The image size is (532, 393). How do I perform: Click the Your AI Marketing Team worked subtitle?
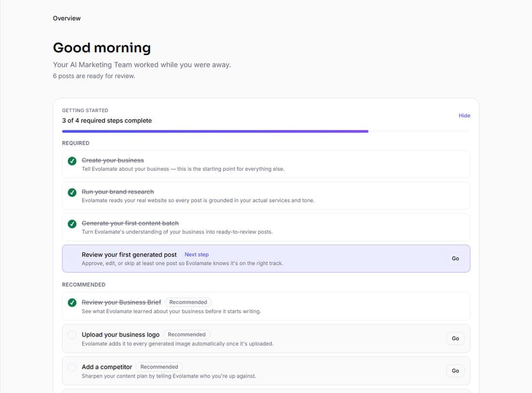pyautogui.click(x=142, y=65)
